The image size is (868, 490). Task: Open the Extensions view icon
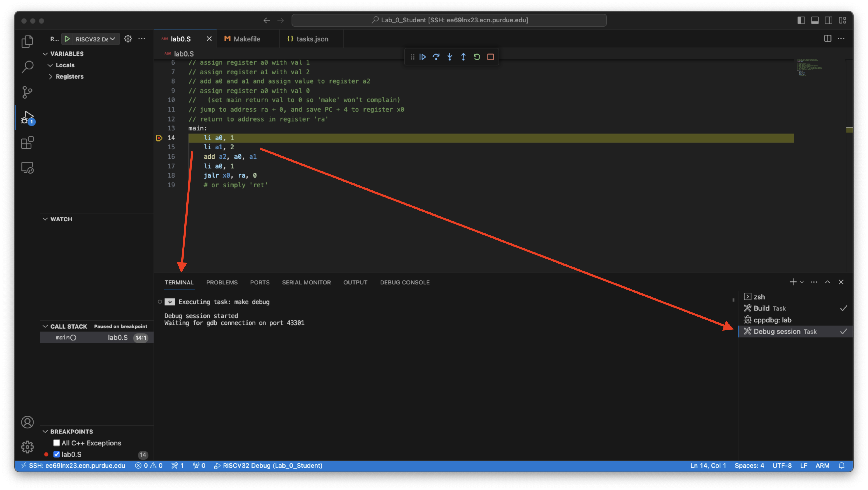click(27, 142)
